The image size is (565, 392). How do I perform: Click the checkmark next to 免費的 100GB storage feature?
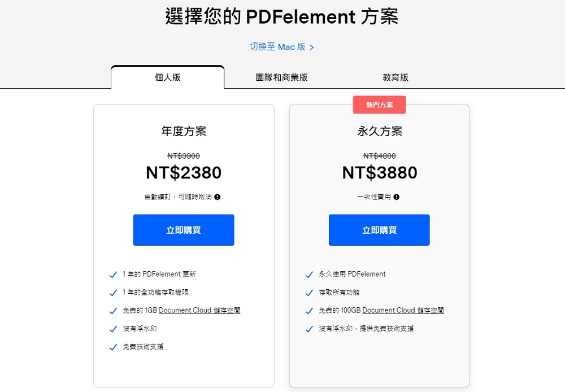309,310
